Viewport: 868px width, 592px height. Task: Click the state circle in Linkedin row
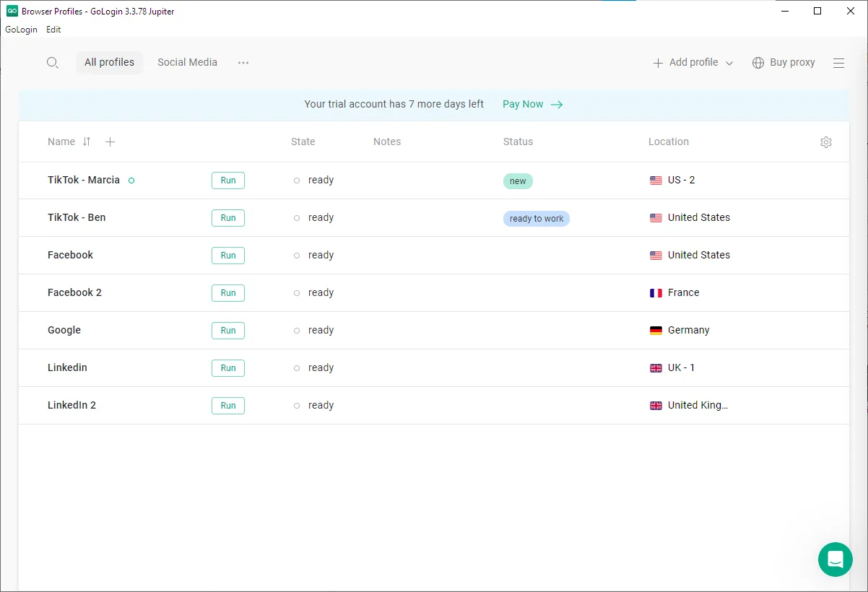pyautogui.click(x=297, y=368)
